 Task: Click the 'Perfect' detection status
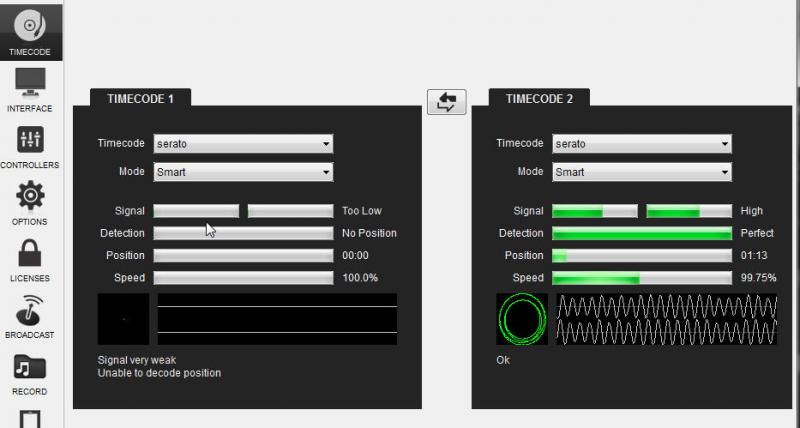click(x=757, y=233)
